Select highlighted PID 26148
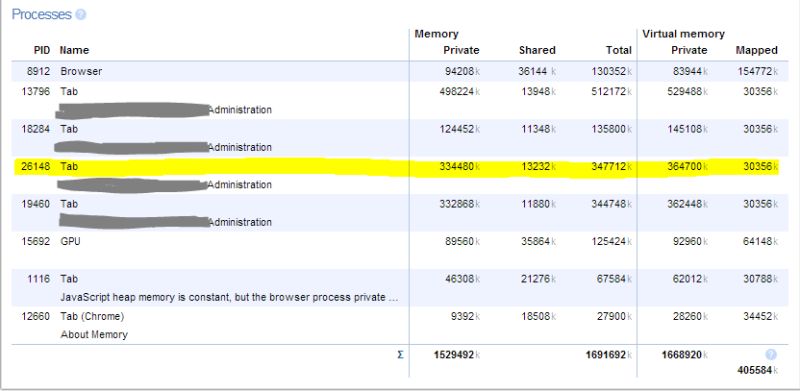The width and height of the screenshot is (800, 391). point(36,166)
